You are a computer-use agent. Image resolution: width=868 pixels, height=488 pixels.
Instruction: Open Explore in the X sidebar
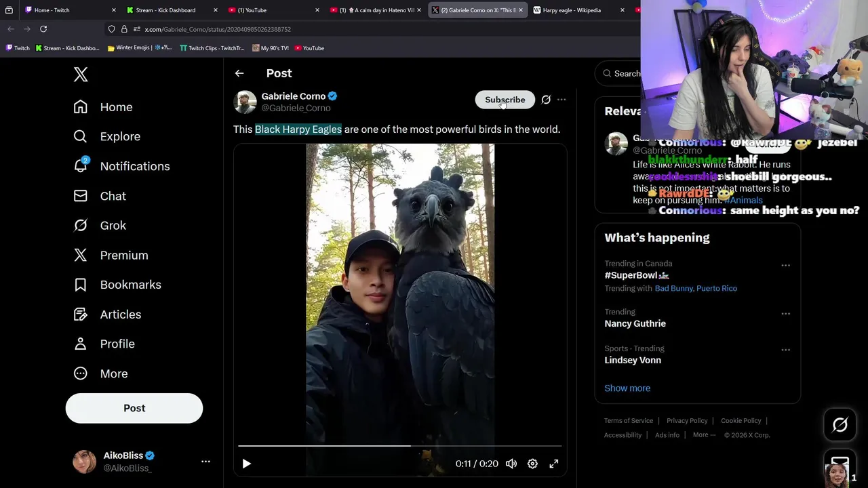click(106, 136)
